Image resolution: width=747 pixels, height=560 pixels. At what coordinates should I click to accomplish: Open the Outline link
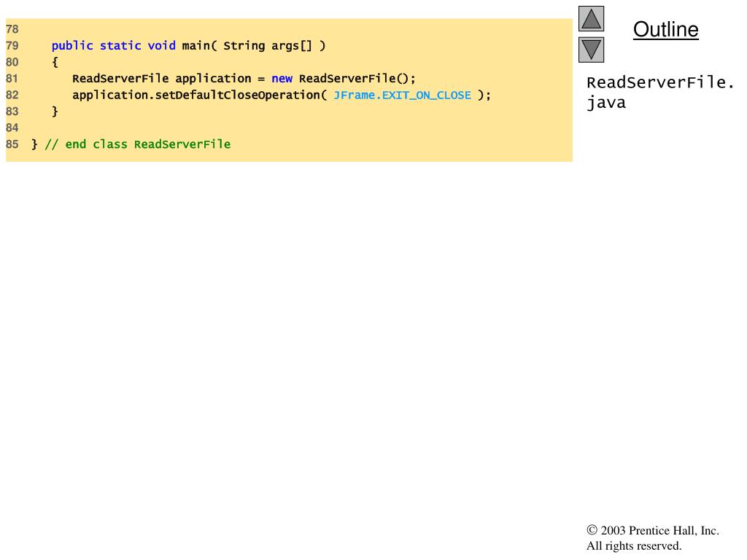(x=665, y=30)
